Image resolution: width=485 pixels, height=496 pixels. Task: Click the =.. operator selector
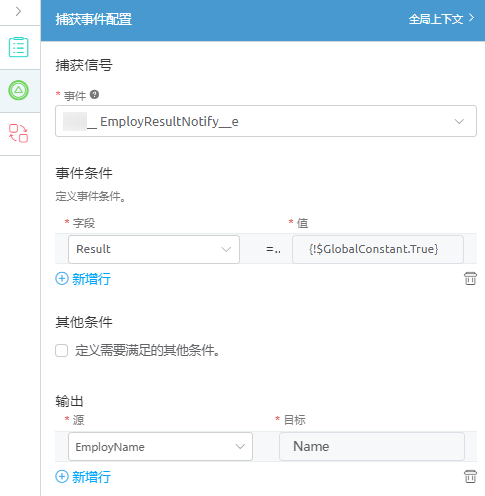click(273, 249)
